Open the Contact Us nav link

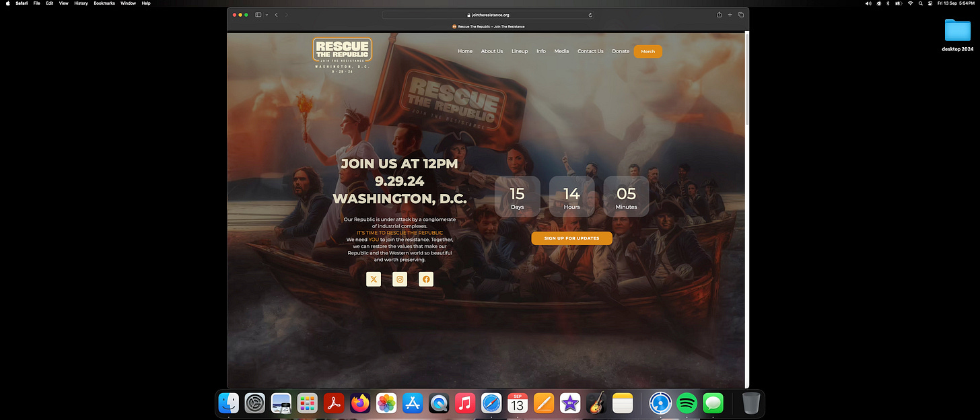(590, 51)
